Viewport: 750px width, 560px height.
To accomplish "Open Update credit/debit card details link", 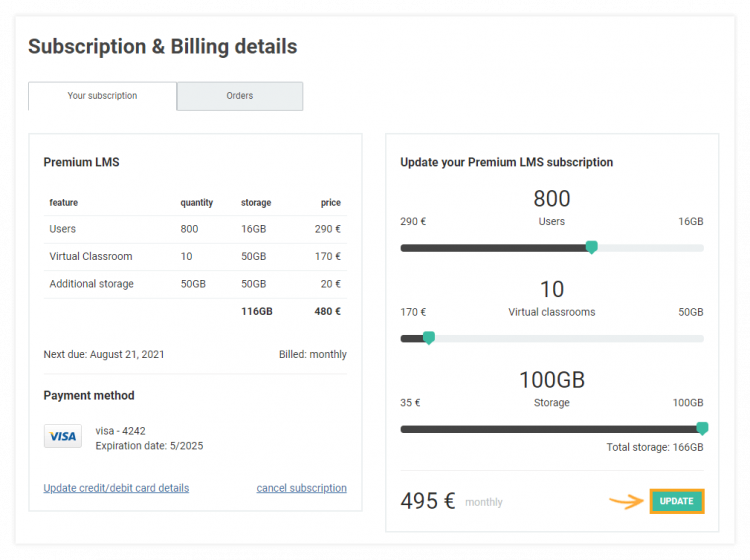I will point(116,488).
